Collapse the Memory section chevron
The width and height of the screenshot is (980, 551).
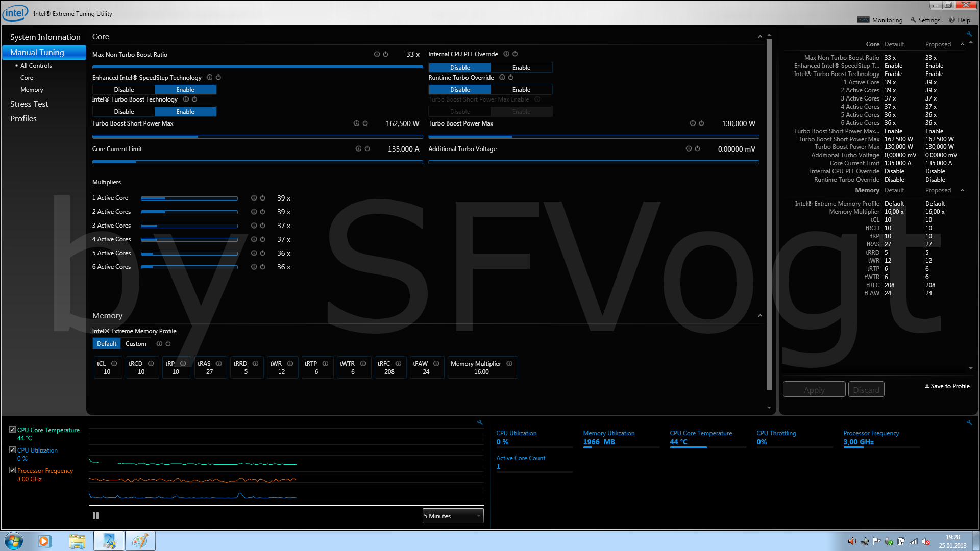click(x=760, y=316)
